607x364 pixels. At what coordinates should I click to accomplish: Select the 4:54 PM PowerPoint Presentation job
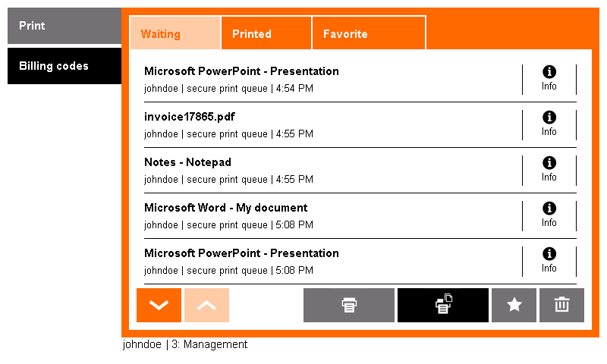[x=333, y=80]
